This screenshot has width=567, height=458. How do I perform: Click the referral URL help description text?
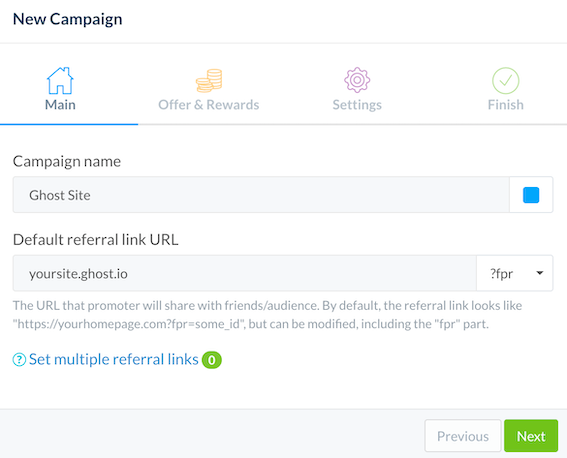267,314
